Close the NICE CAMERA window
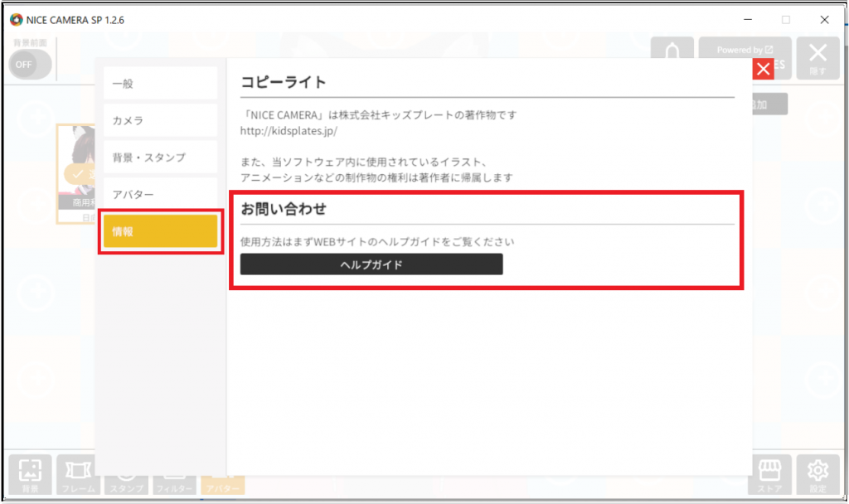The height and width of the screenshot is (504, 849). [x=824, y=20]
